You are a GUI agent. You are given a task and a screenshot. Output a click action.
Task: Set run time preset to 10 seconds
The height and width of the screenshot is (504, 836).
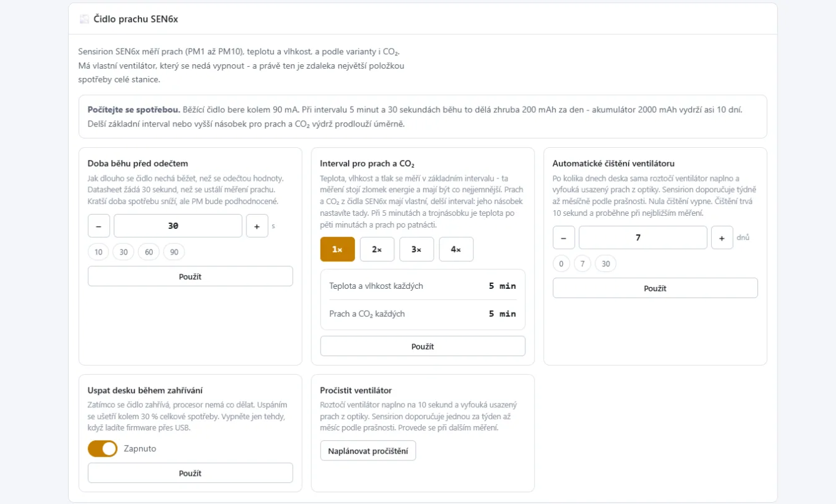[x=99, y=252]
